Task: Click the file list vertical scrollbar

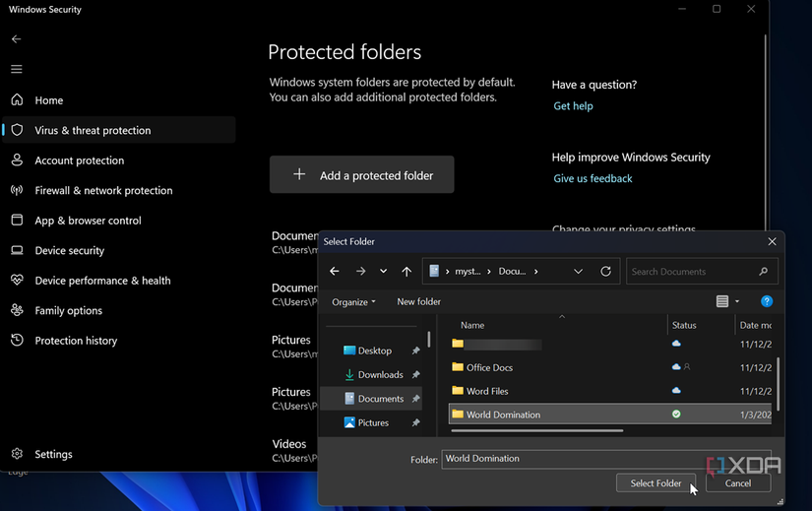Action: (x=778, y=384)
